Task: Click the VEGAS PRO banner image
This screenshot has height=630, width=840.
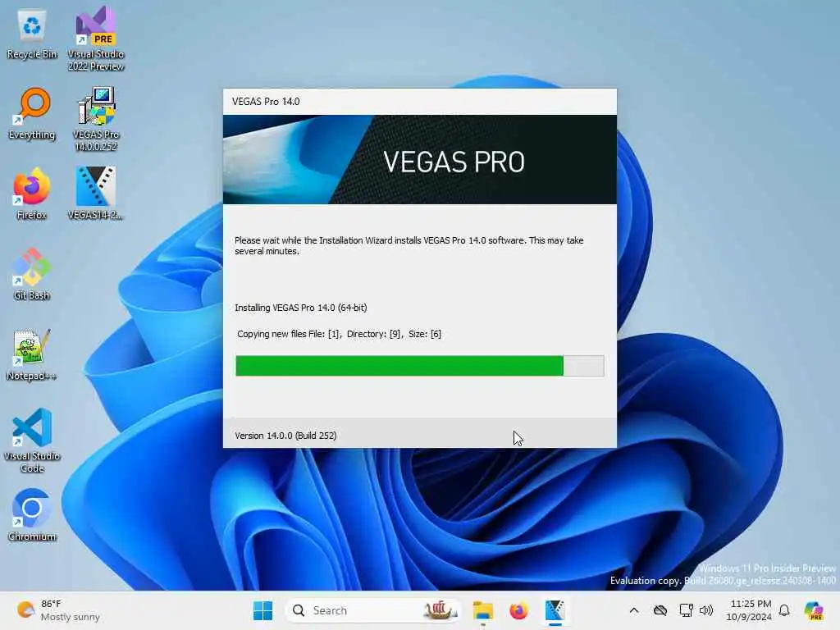Action: (x=419, y=160)
